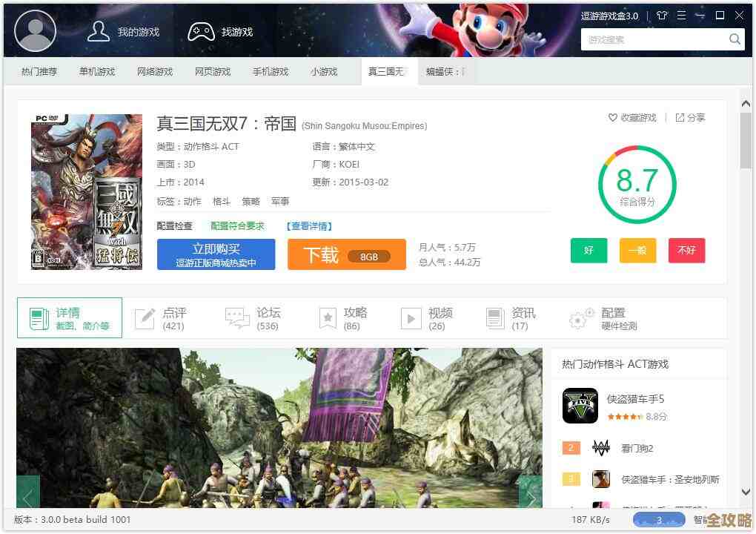
Task: Open the titlebar hamburger main menu
Action: tap(681, 15)
